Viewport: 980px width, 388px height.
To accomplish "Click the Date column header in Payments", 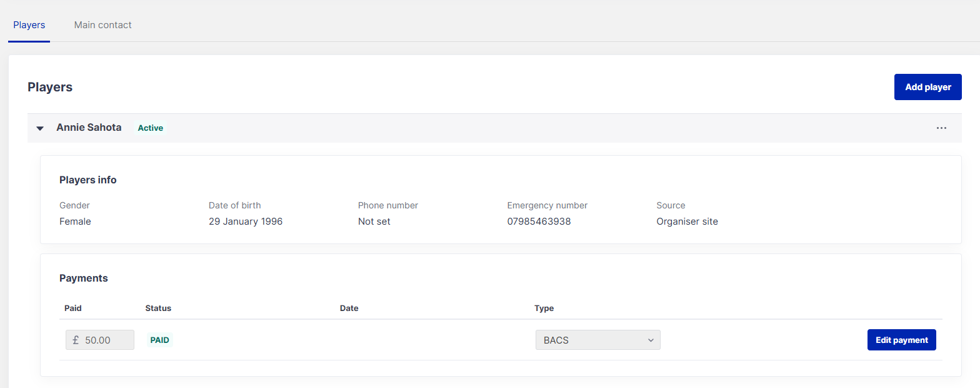I will [349, 308].
